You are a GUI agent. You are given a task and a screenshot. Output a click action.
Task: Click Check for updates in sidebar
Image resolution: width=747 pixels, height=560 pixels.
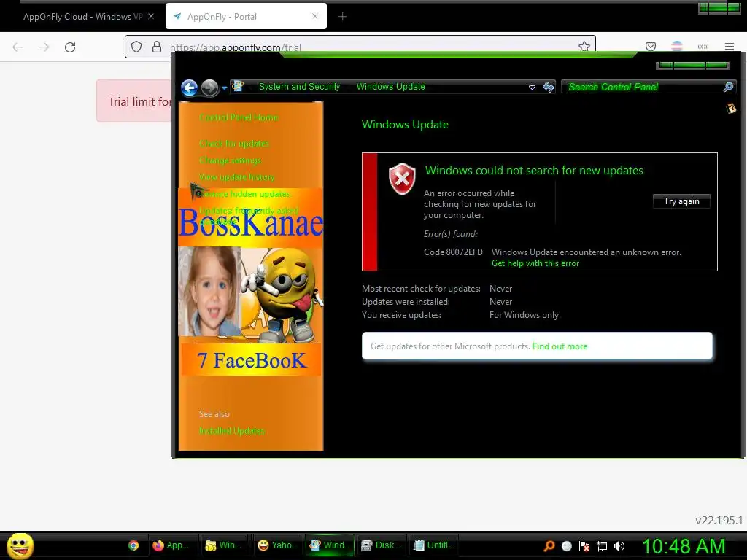point(234,144)
